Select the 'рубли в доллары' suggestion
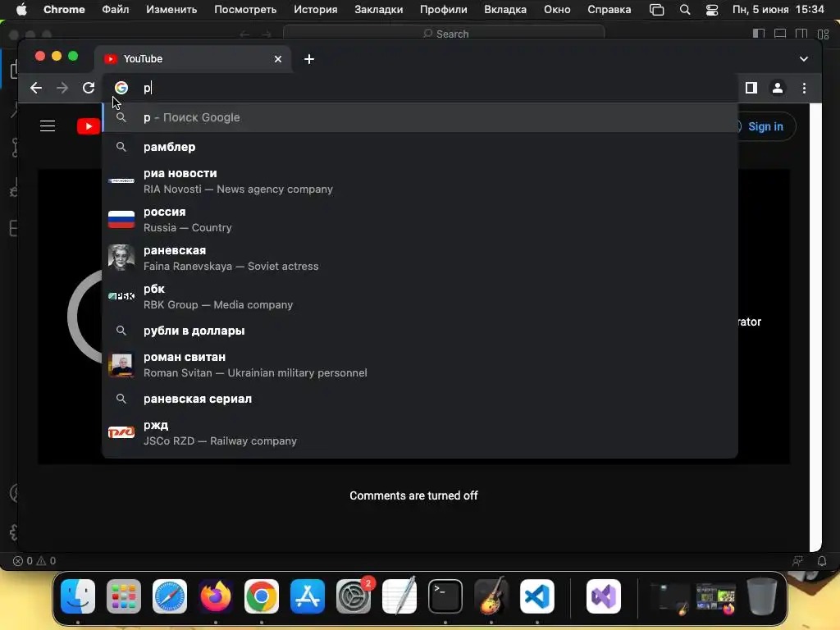Screen dimensions: 840x630 coord(420,331)
